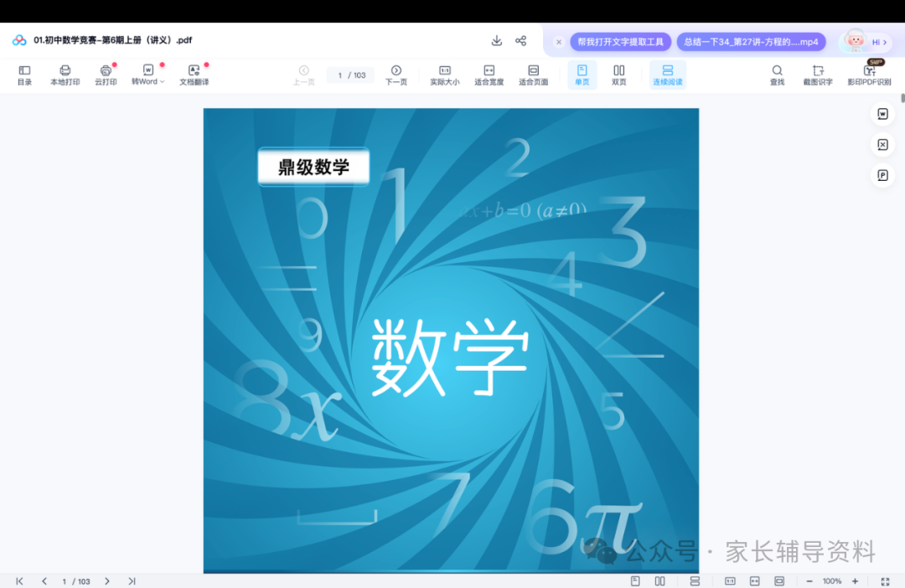This screenshot has height=588, width=905.
Task: Open the 文档翻译 document translation tool
Action: (194, 75)
